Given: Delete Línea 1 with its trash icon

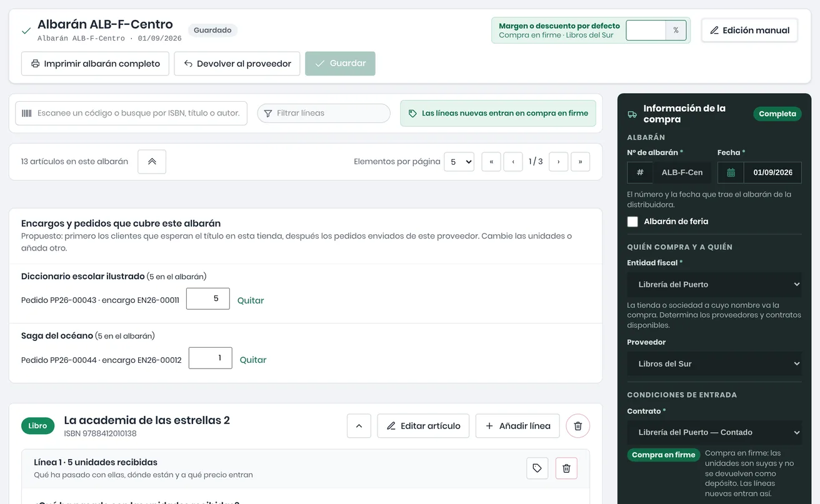Looking at the screenshot, I should pos(566,468).
